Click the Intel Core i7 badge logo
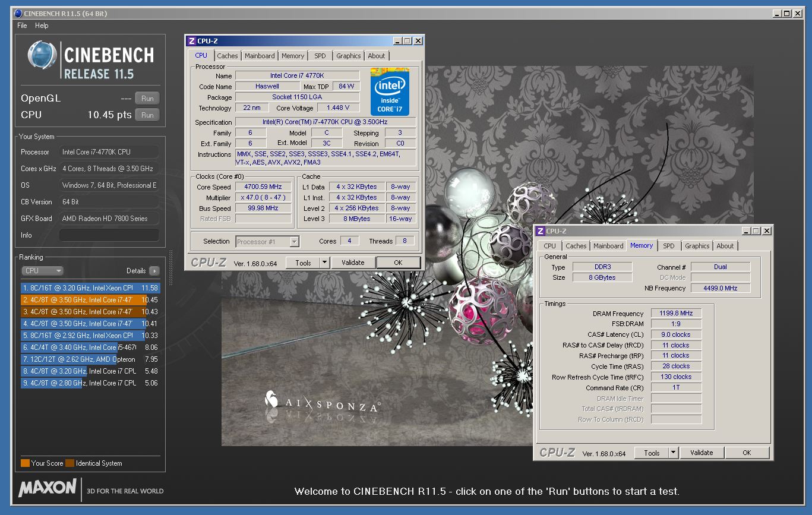This screenshot has width=812, height=515. 390,91
